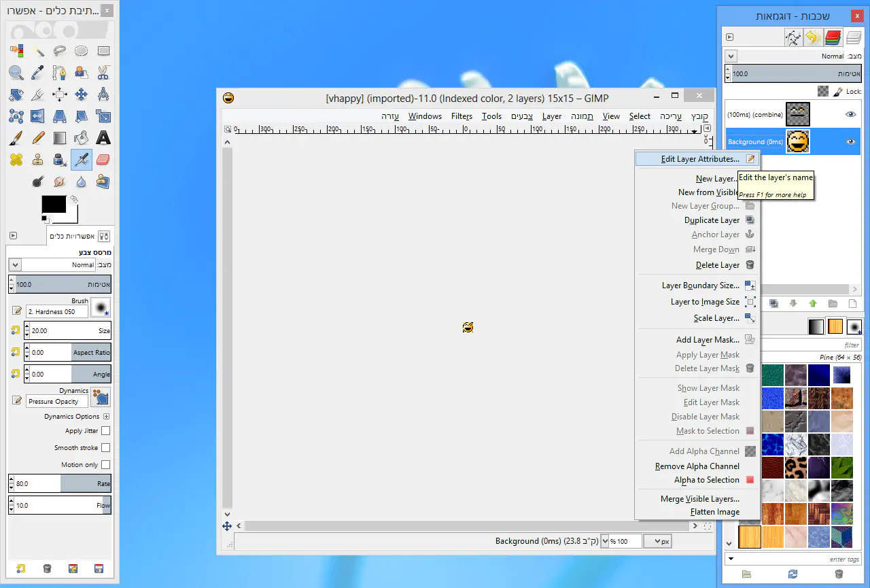Image resolution: width=870 pixels, height=588 pixels.
Task: Select the Smudge tool
Action: click(60, 181)
